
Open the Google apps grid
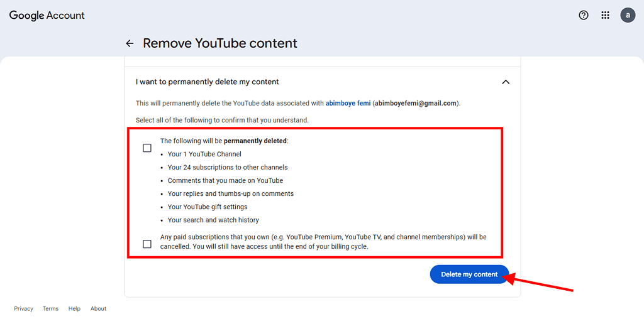click(x=605, y=16)
